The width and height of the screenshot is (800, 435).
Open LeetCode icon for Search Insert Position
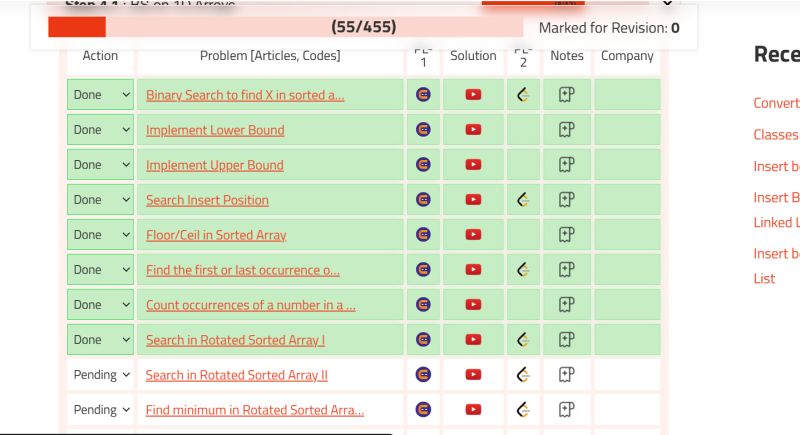pos(523,199)
